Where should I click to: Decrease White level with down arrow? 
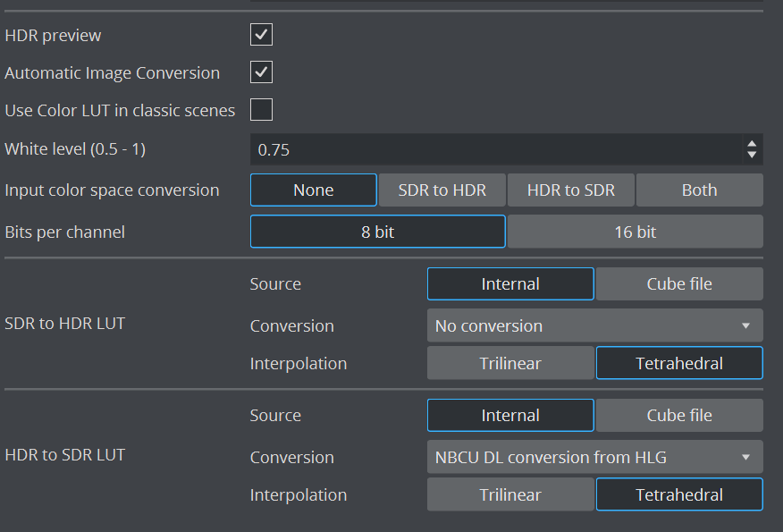pos(752,156)
